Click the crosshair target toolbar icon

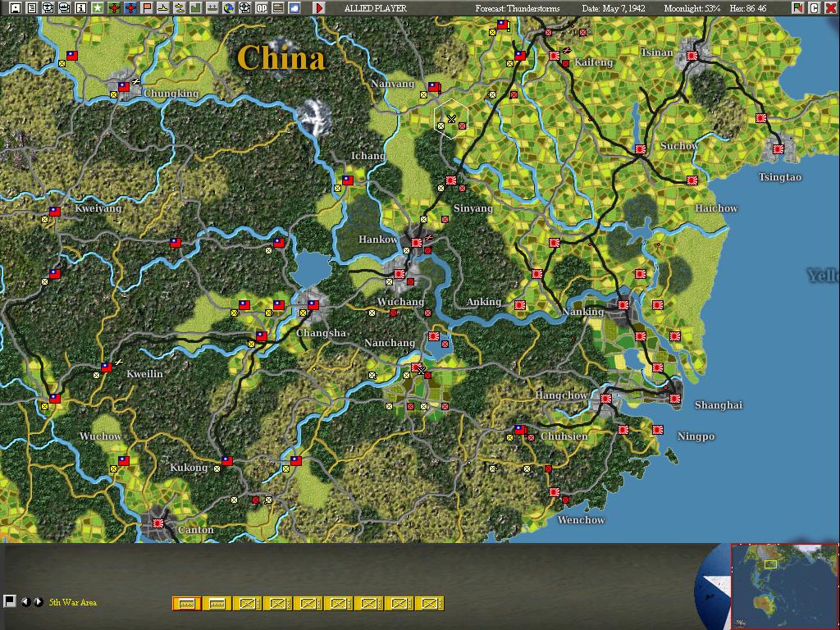244,8
